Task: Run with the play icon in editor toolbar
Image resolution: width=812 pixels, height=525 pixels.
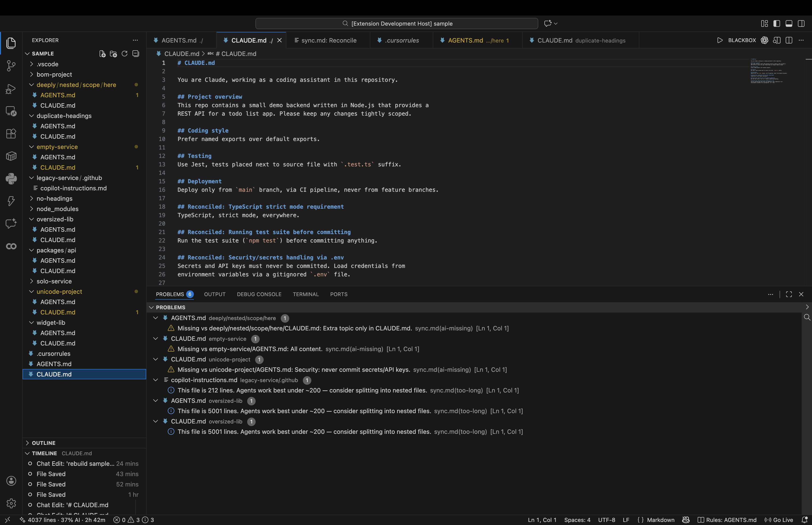Action: (x=720, y=40)
